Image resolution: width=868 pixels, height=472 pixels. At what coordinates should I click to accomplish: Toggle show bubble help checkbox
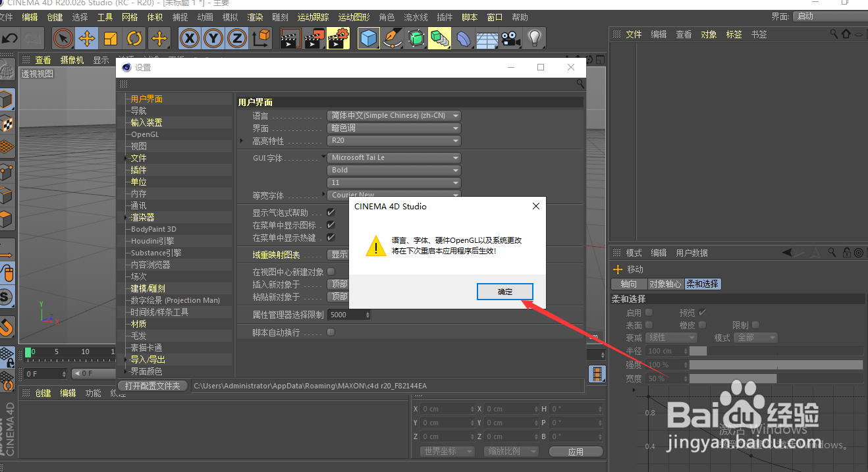(x=331, y=213)
